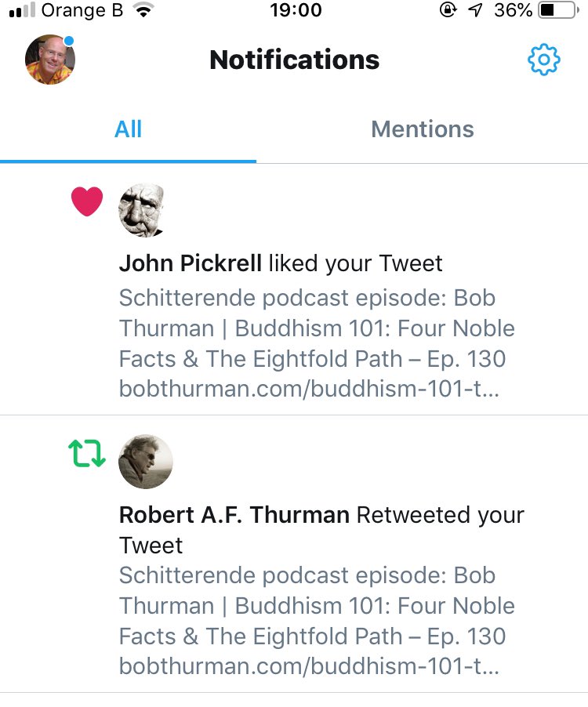This screenshot has width=588, height=707.
Task: Click the red heart like icon
Action: click(87, 201)
